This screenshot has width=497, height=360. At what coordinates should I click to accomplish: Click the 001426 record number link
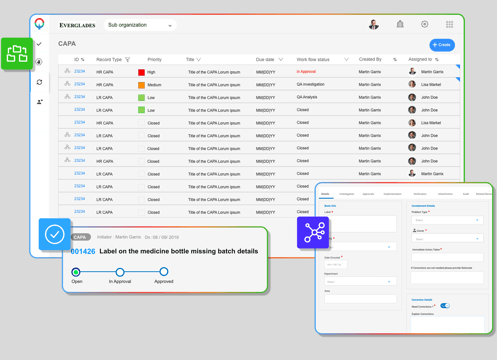point(83,252)
